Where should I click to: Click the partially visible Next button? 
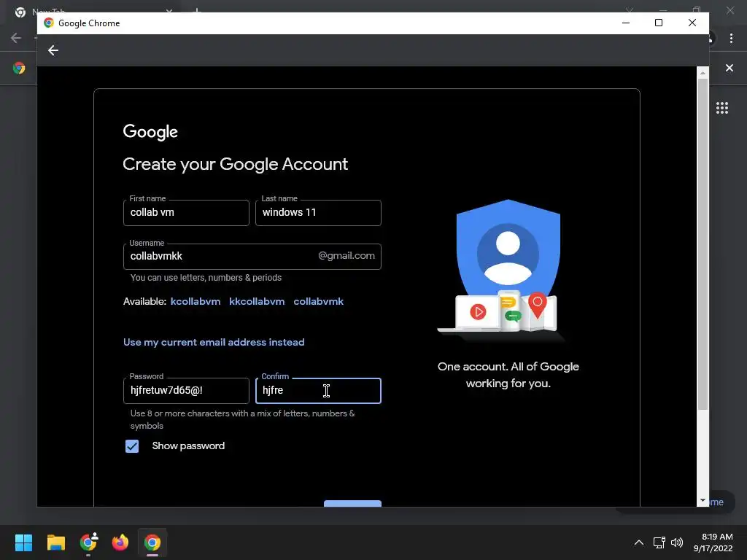tap(352, 504)
